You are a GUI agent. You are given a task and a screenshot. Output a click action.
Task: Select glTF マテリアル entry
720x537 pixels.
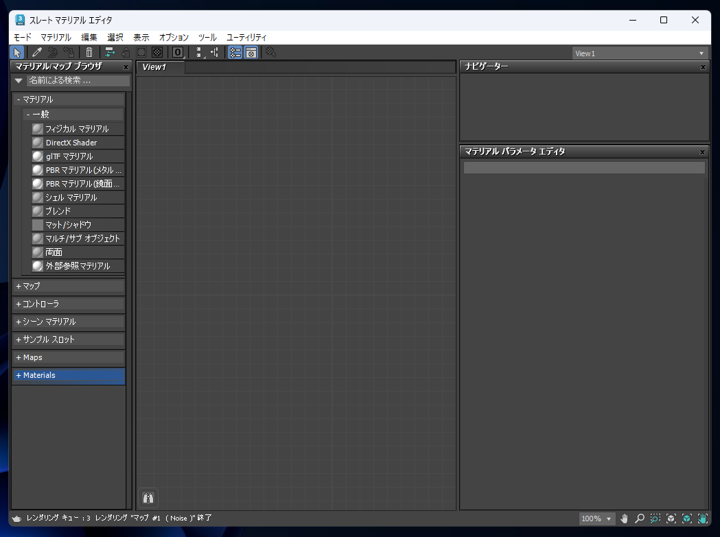[78, 157]
